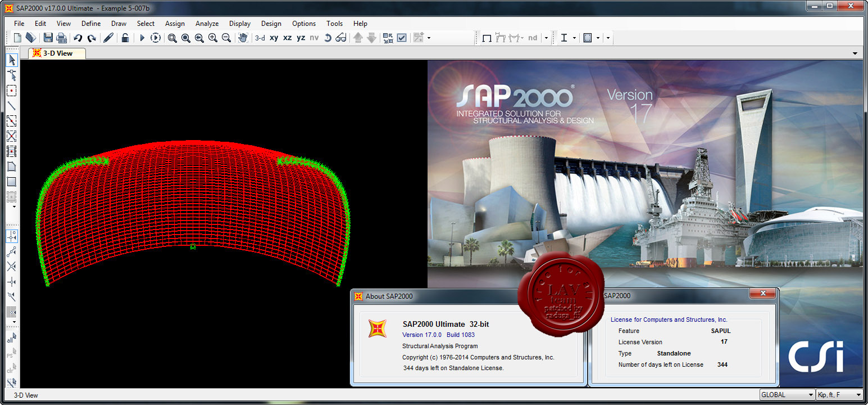Expand arrow after the nd button
868x405 pixels.
tap(546, 38)
